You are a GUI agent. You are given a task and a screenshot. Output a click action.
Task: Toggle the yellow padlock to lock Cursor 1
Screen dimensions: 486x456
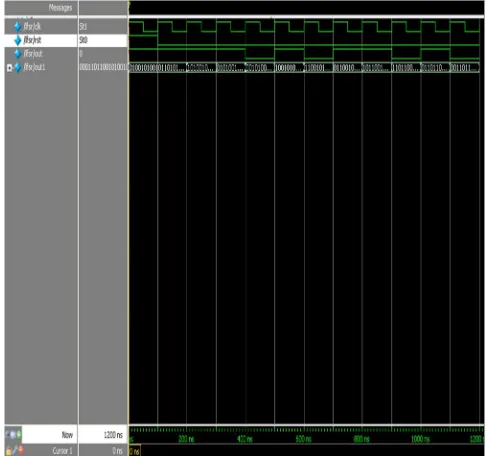point(9,451)
